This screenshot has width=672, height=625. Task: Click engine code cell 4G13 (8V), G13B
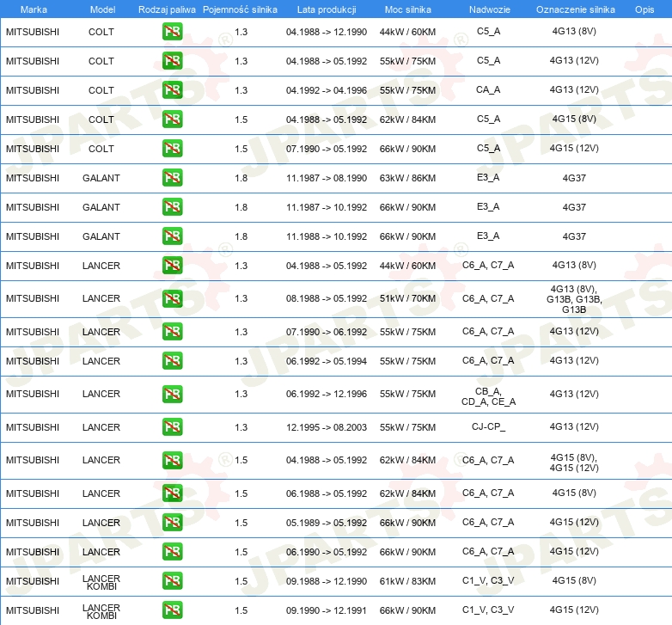click(x=574, y=298)
